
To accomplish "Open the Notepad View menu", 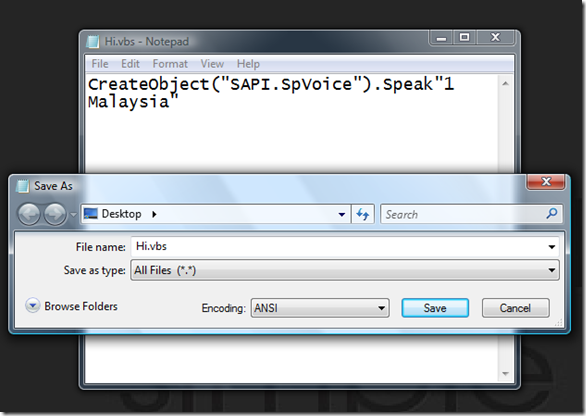I will (x=212, y=64).
